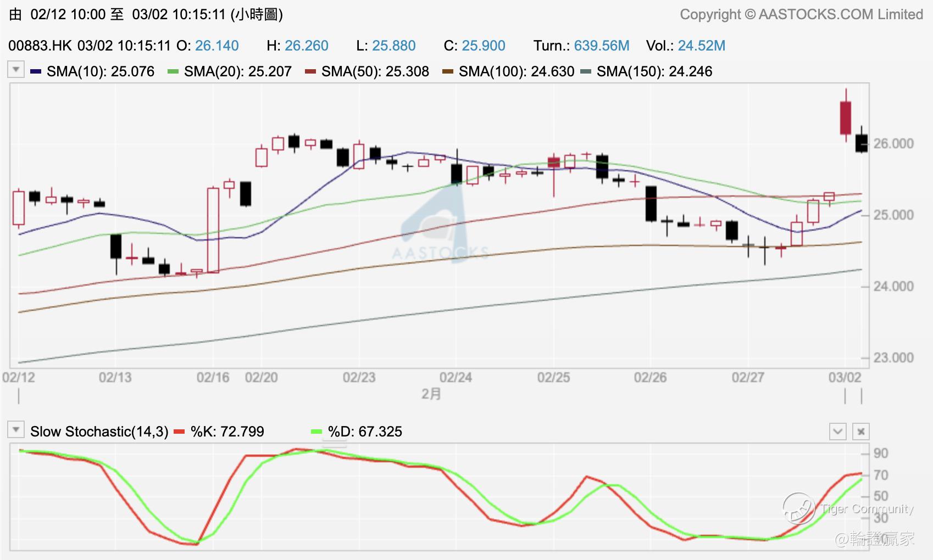Click the 02/23 date axis label
Image resolution: width=933 pixels, height=560 pixels.
(359, 378)
